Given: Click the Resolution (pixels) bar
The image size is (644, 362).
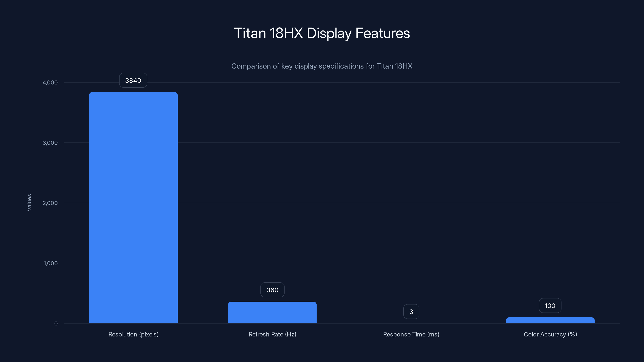Looking at the screenshot, I should 133,208.
